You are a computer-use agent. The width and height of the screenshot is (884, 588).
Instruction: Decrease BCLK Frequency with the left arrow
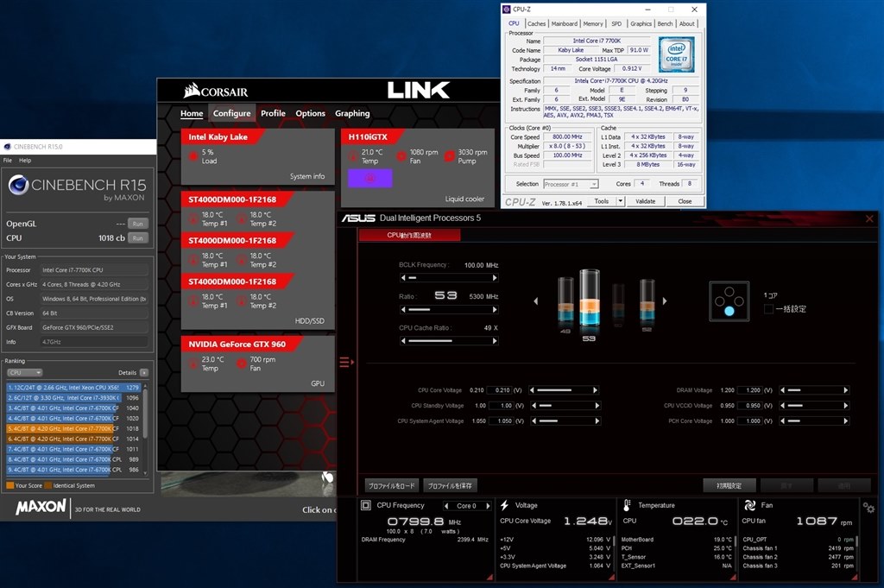point(403,278)
